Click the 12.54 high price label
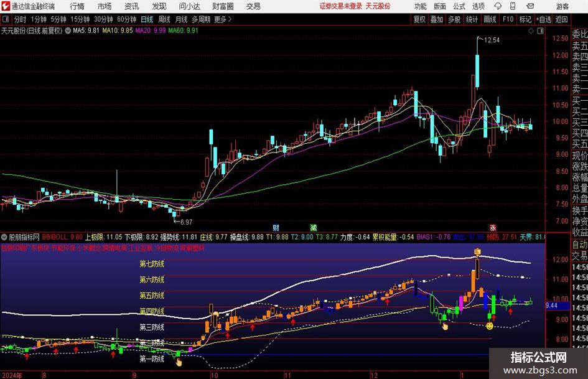 coord(492,40)
